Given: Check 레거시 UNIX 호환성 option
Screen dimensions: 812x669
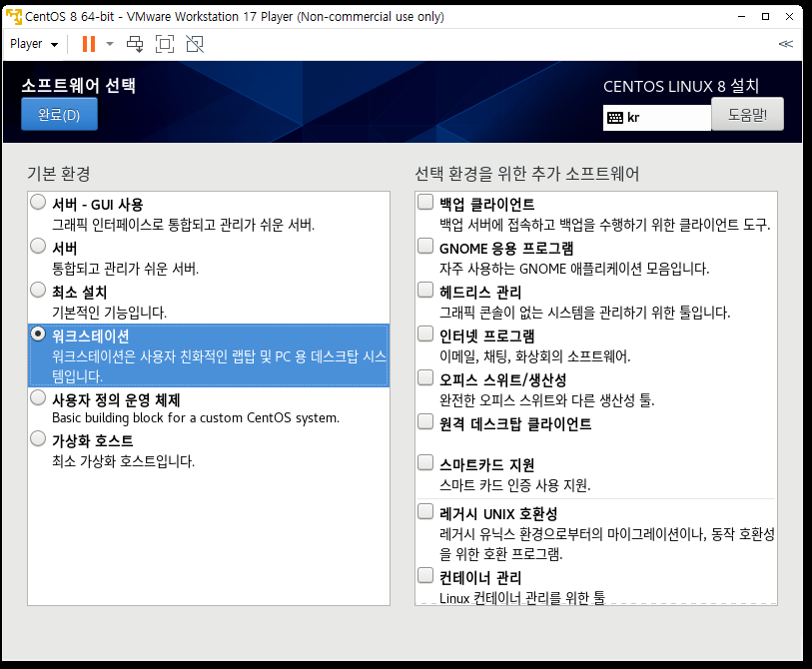Looking at the screenshot, I should click(425, 512).
